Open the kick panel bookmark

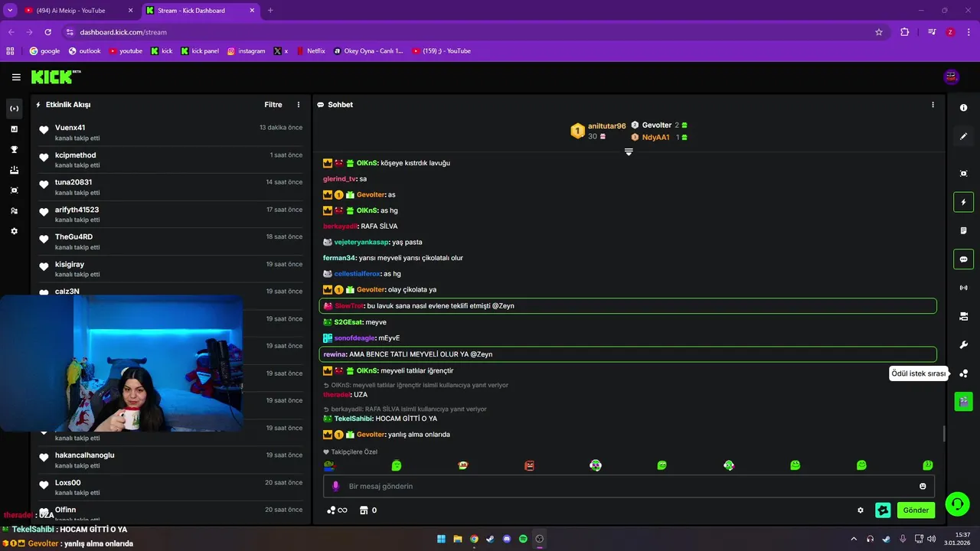click(x=200, y=51)
